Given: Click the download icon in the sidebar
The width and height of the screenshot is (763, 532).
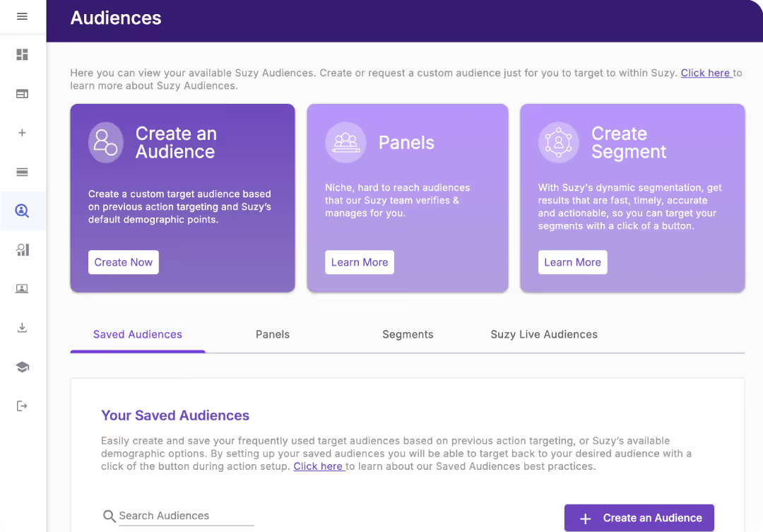Looking at the screenshot, I should tap(22, 327).
